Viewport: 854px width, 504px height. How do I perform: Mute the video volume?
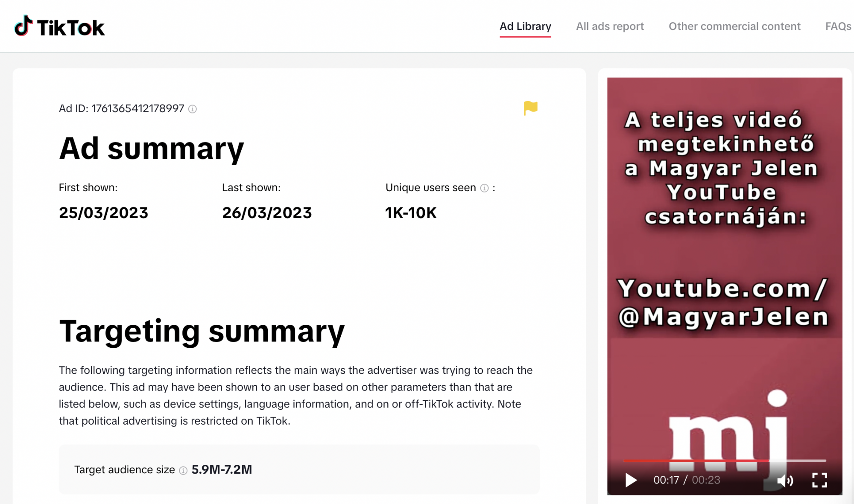click(x=785, y=481)
